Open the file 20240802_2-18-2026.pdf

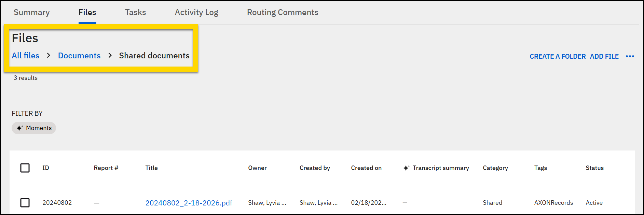pos(189,202)
